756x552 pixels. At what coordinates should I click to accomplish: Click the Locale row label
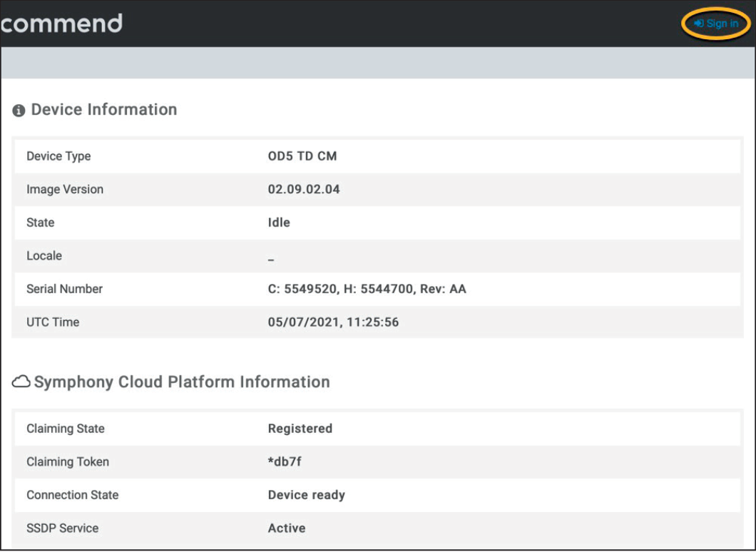click(x=44, y=255)
